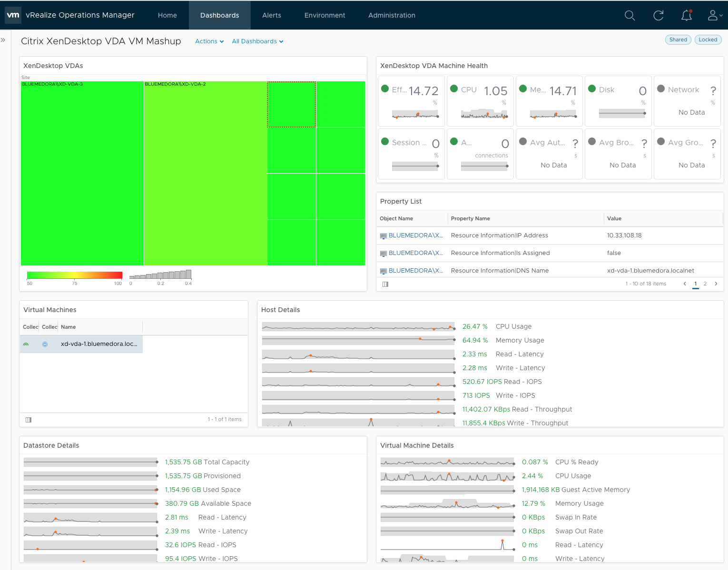Screen dimensions: 728x570
Task: Click the VMware vm logo icon
Action: tap(13, 15)
